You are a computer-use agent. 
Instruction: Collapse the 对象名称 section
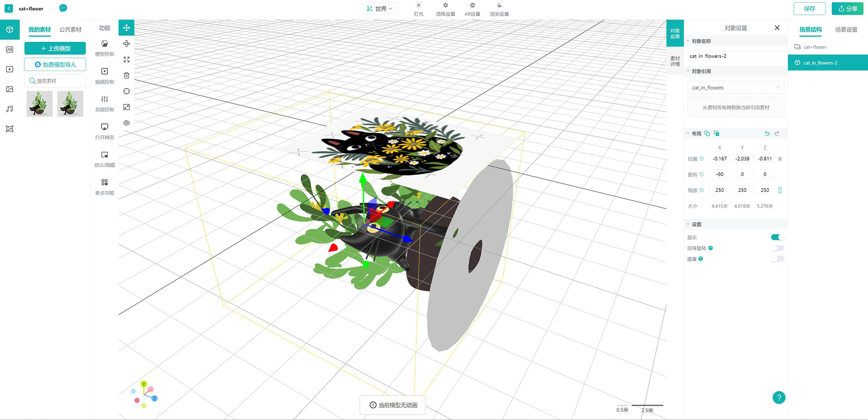688,41
